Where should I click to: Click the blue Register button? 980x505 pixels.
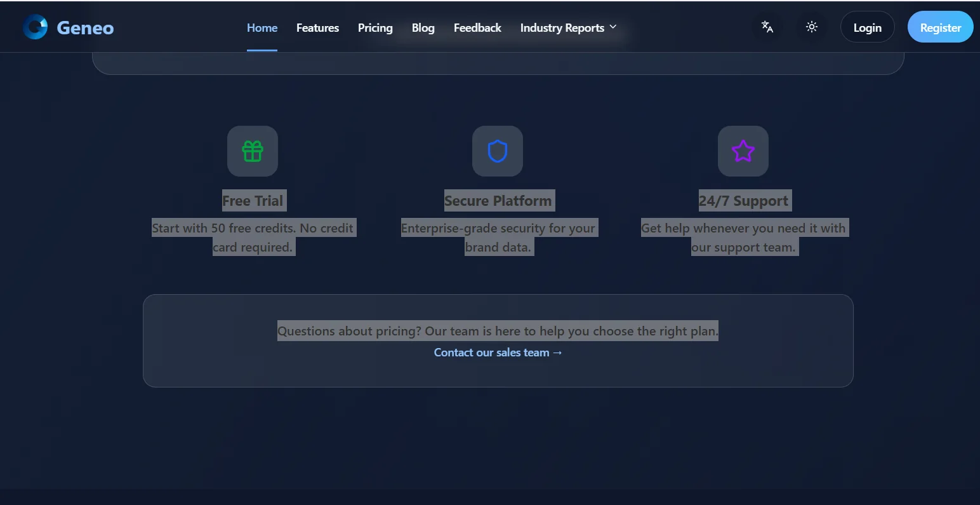pyautogui.click(x=940, y=27)
